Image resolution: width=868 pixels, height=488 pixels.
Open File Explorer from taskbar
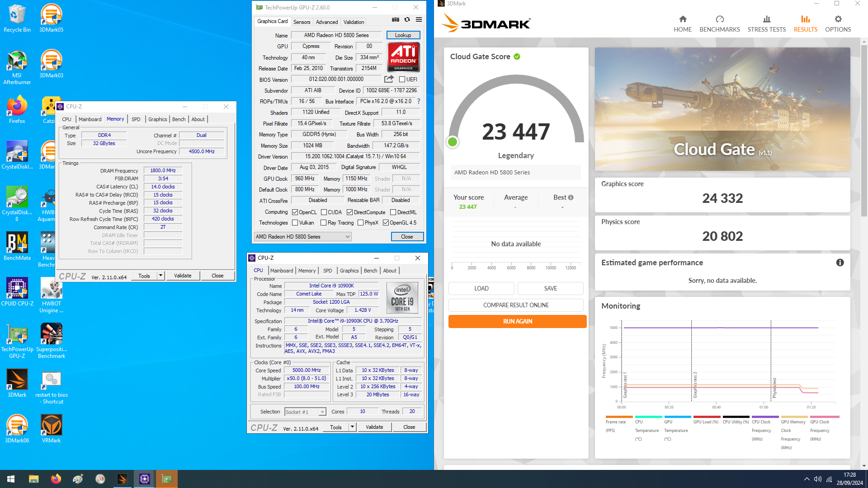33,479
